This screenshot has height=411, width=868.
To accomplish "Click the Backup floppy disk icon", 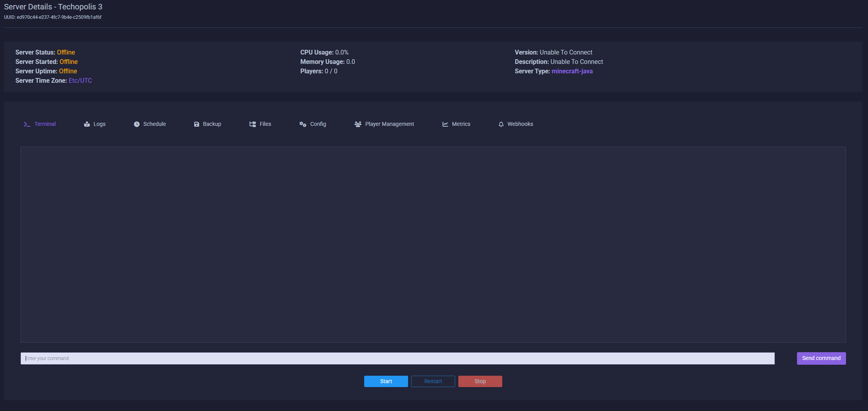I will pyautogui.click(x=197, y=124).
